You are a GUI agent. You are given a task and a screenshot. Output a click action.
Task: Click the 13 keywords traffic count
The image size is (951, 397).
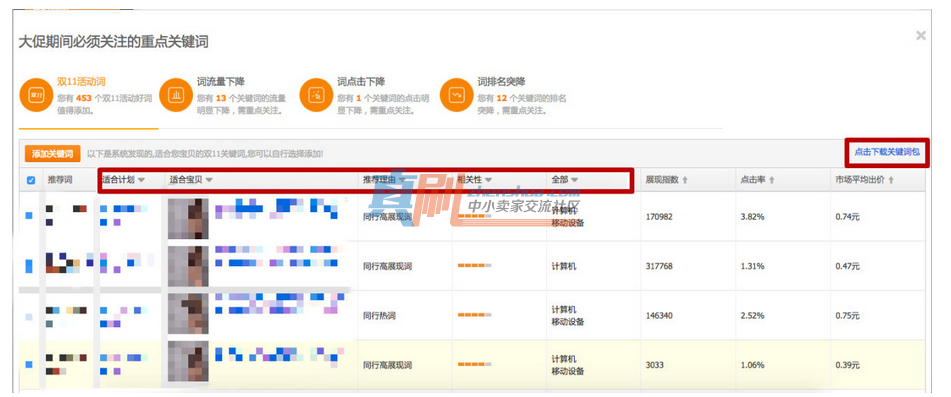coord(221,98)
